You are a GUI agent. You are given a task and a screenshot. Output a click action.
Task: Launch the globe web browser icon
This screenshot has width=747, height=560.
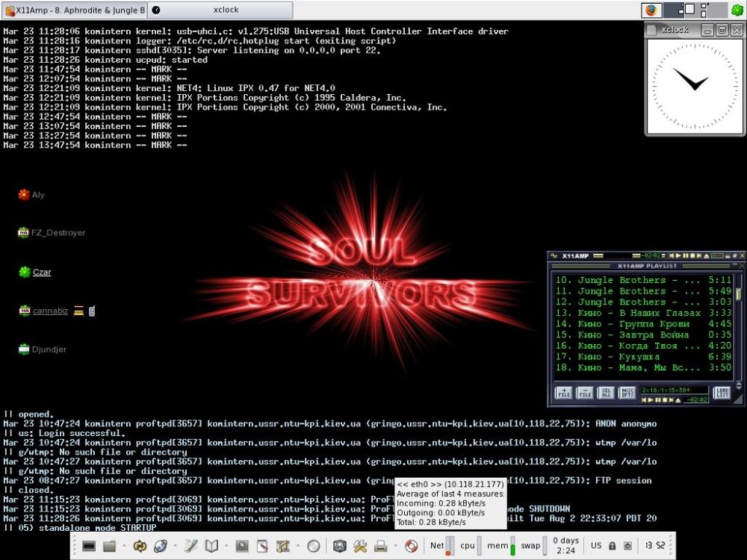click(161, 546)
